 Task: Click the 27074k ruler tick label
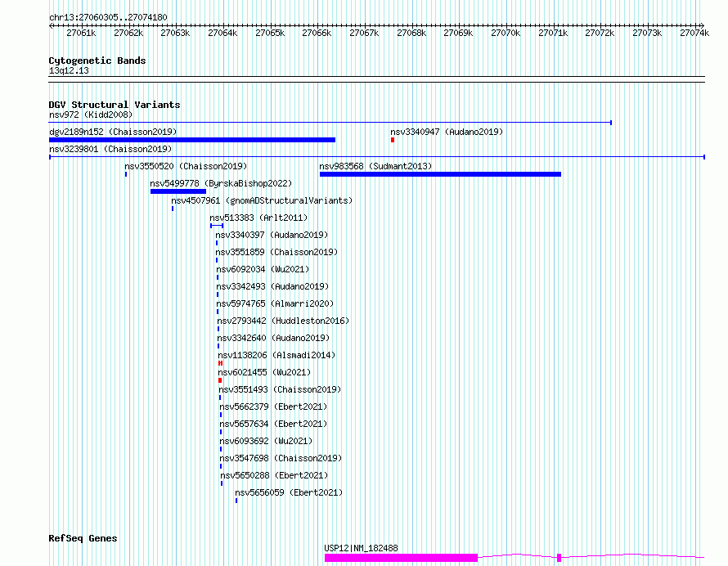[x=694, y=33]
